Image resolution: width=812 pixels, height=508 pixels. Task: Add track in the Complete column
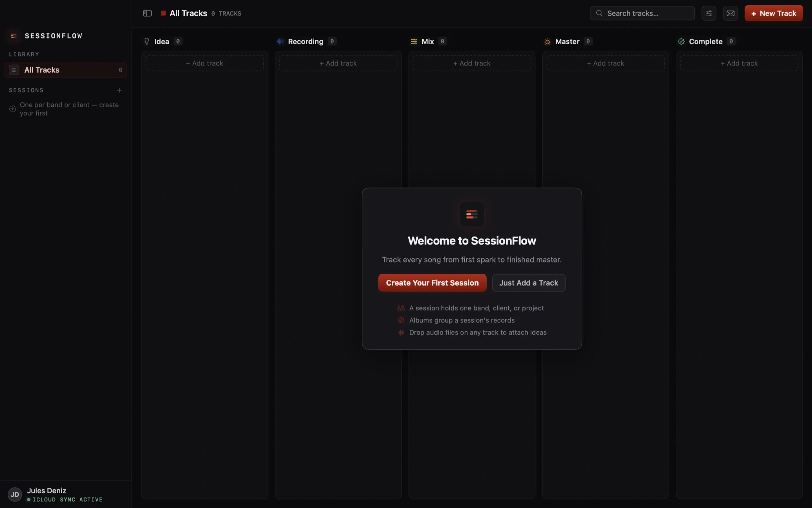[739, 63]
